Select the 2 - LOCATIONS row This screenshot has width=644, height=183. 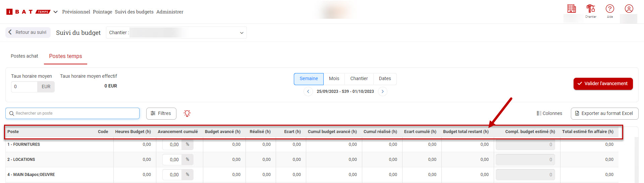click(x=312, y=160)
